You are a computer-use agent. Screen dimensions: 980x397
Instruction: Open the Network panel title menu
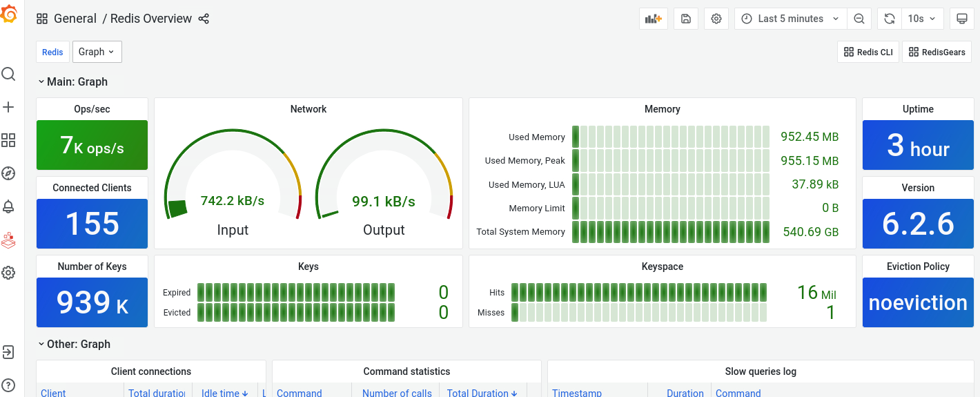308,109
